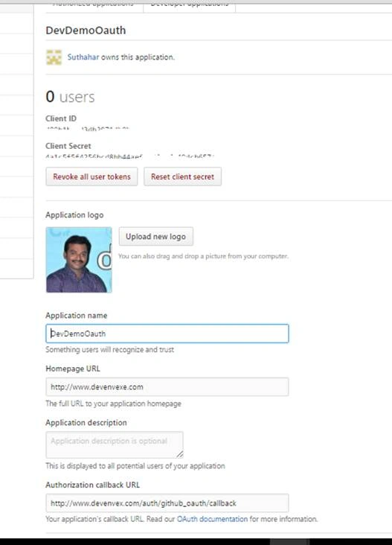Click the Client Secret value text
The image size is (392, 545).
click(x=130, y=156)
